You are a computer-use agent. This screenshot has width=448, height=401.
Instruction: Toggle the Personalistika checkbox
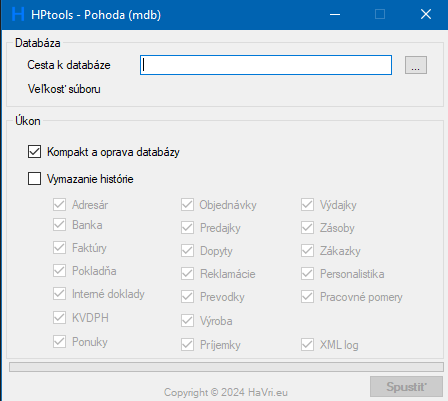coord(307,274)
